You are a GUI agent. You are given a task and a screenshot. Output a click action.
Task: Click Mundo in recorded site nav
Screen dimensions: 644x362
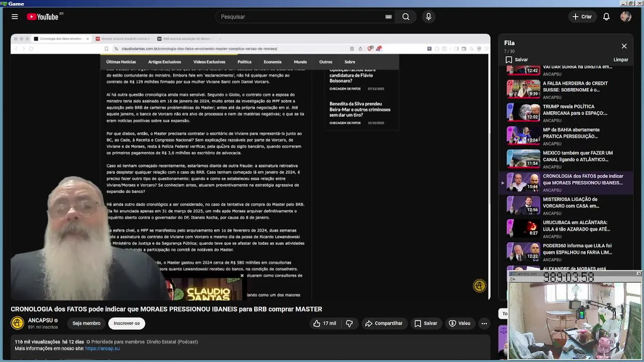[x=300, y=62]
